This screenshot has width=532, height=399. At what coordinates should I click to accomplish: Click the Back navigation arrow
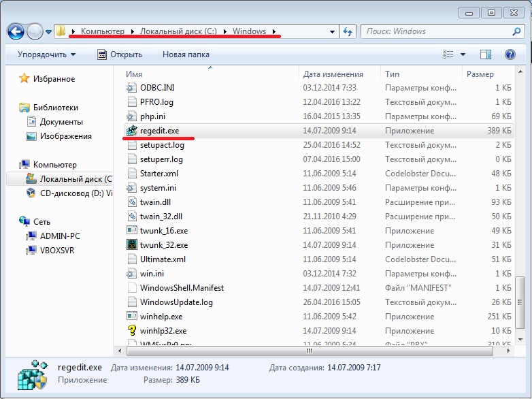(x=15, y=31)
